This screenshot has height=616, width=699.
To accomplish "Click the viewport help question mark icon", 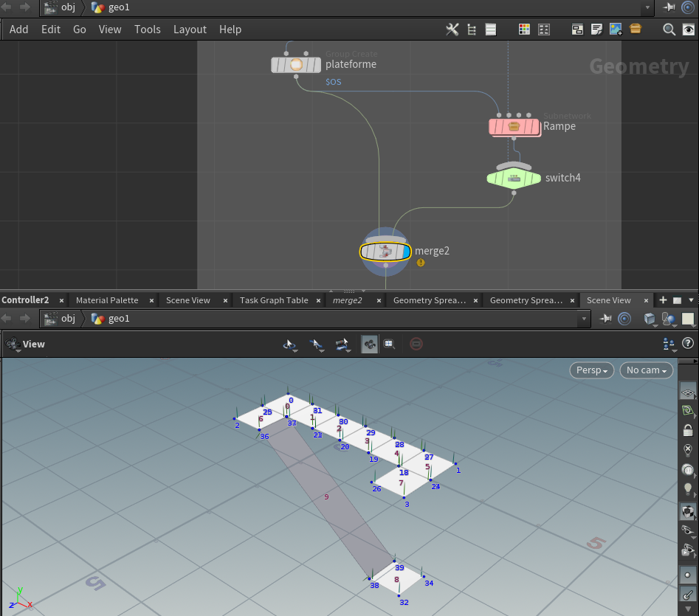I will coord(688,343).
